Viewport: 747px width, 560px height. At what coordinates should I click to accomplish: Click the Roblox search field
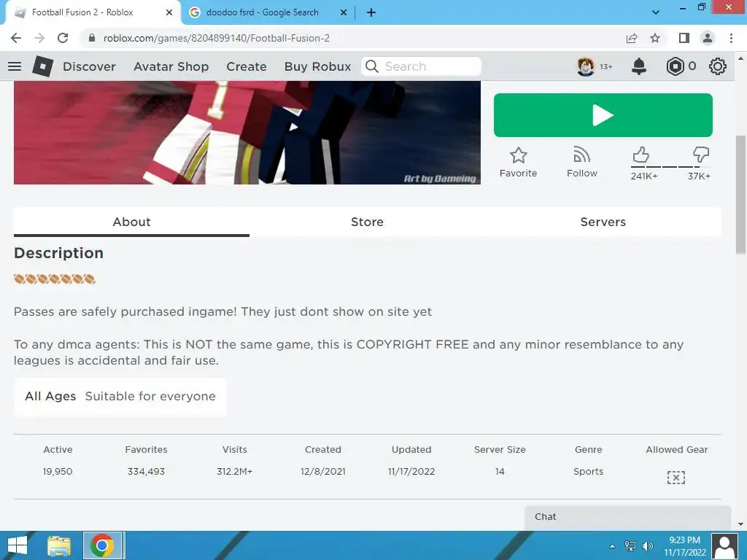(421, 66)
